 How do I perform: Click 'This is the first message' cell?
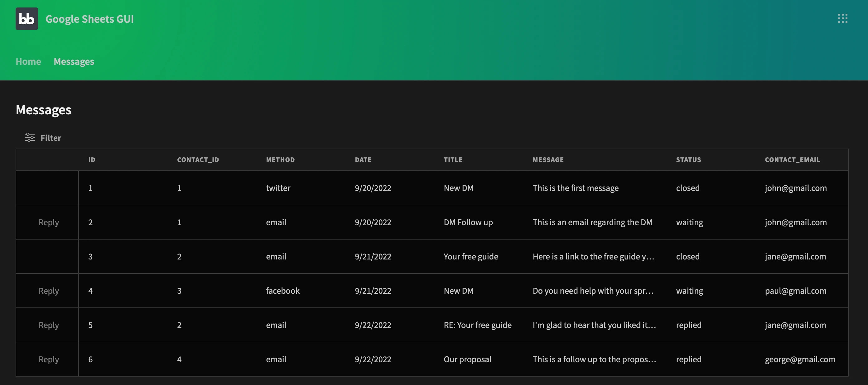[x=576, y=188]
